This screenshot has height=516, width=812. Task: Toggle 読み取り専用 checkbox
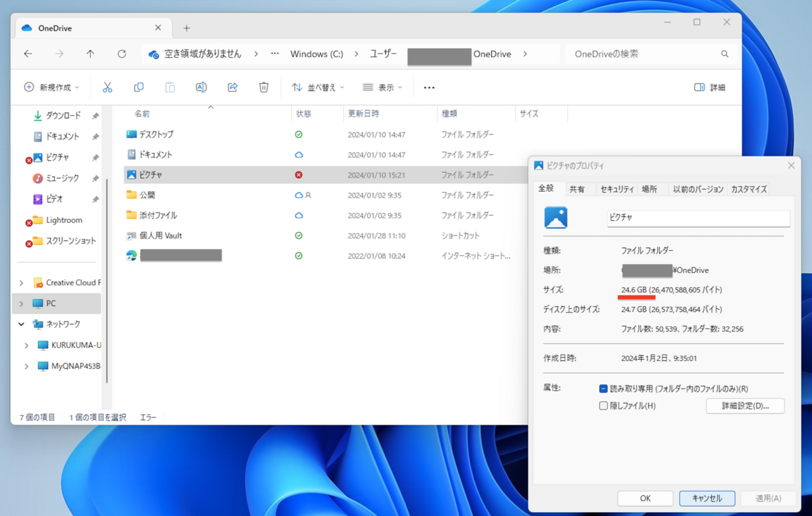point(604,389)
